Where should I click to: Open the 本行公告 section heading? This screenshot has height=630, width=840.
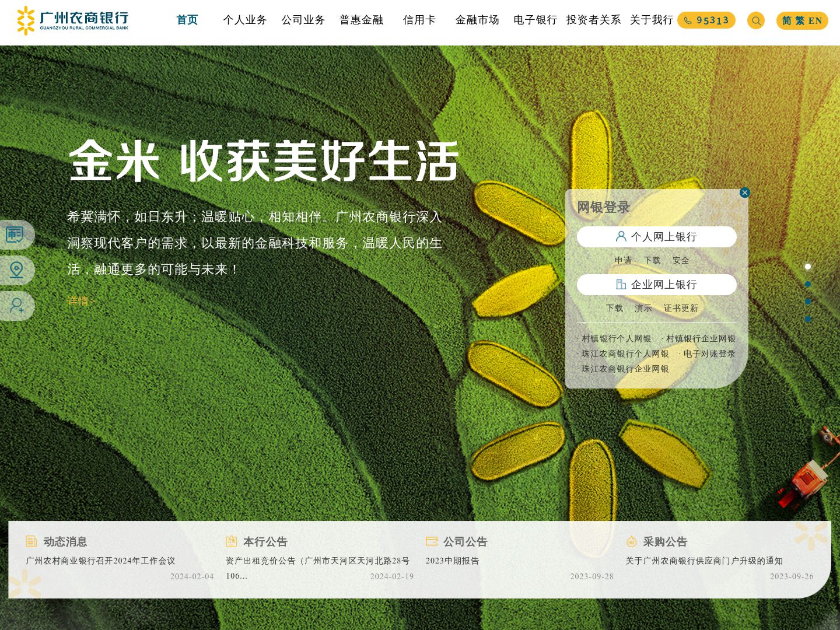[265, 542]
